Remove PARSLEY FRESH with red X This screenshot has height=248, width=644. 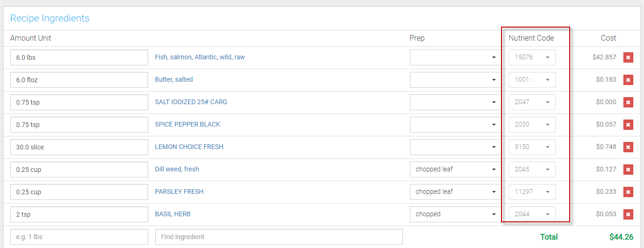(628, 192)
